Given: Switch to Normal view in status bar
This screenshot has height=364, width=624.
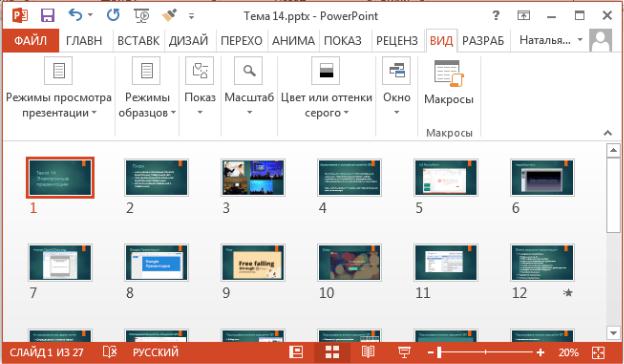Looking at the screenshot, I should (x=296, y=352).
